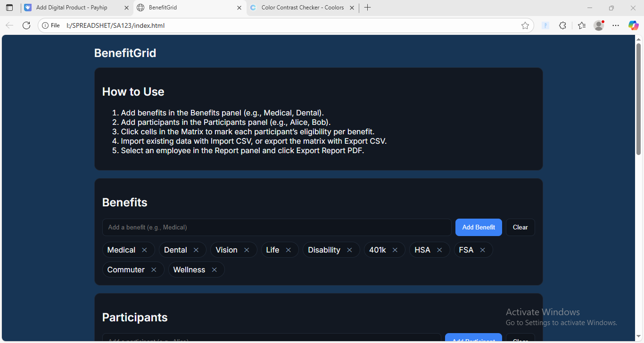Remove the Medical benefit chip

coord(145,250)
